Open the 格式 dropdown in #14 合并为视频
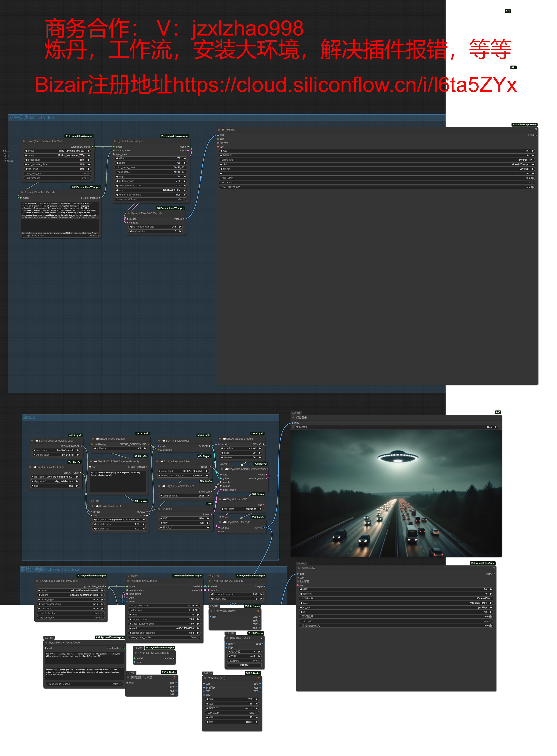Screen dimensions: 557x756 (377, 164)
